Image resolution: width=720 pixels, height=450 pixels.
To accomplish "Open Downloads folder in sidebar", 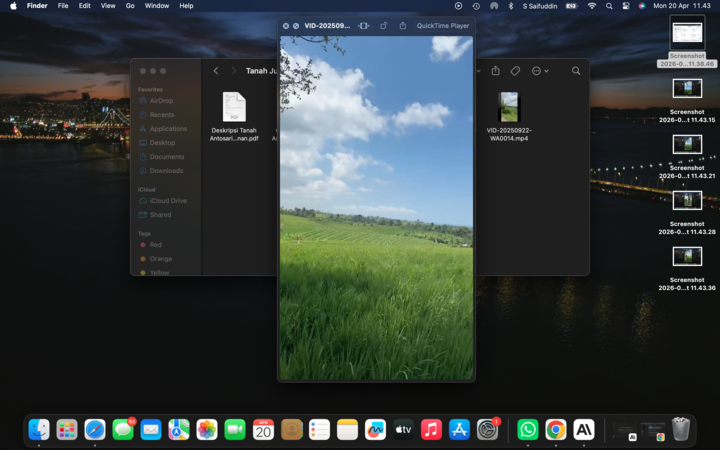I will (x=166, y=171).
